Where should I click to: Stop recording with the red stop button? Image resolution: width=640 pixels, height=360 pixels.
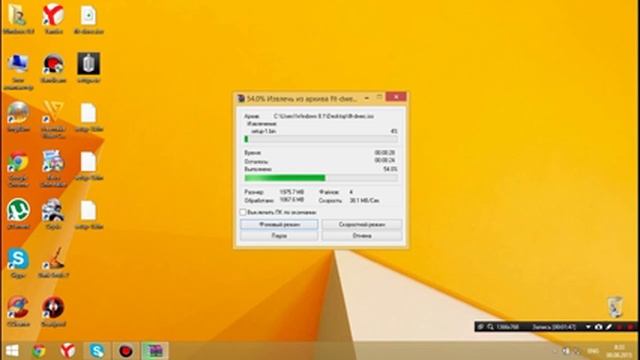[x=630, y=327]
